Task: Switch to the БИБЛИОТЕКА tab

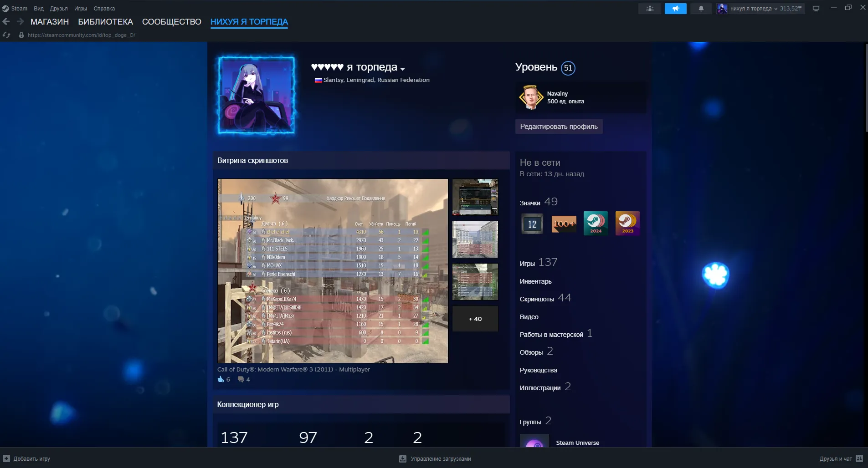Action: pos(106,22)
